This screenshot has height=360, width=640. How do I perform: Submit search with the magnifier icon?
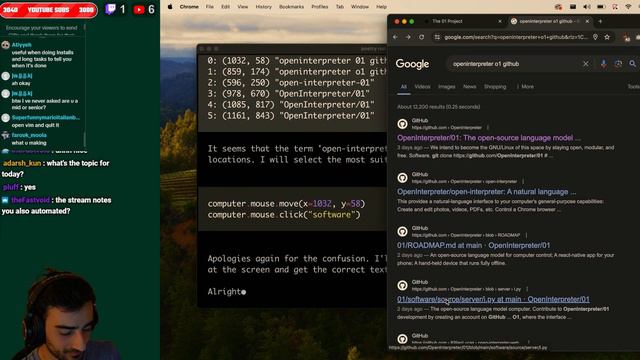[632, 64]
